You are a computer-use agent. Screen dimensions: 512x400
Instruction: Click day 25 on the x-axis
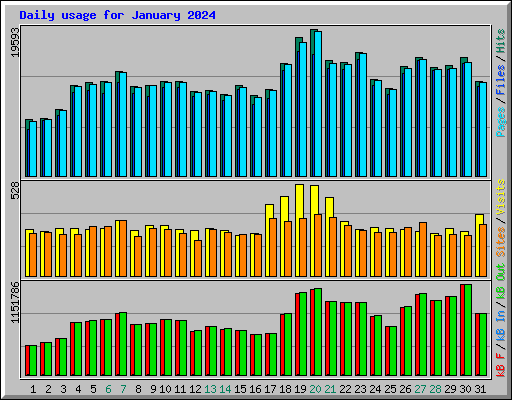pyautogui.click(x=390, y=389)
